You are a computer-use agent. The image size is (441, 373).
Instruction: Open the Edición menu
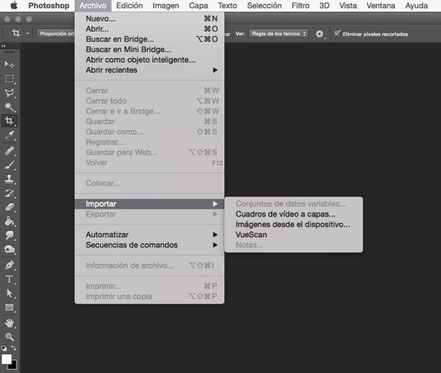[129, 6]
